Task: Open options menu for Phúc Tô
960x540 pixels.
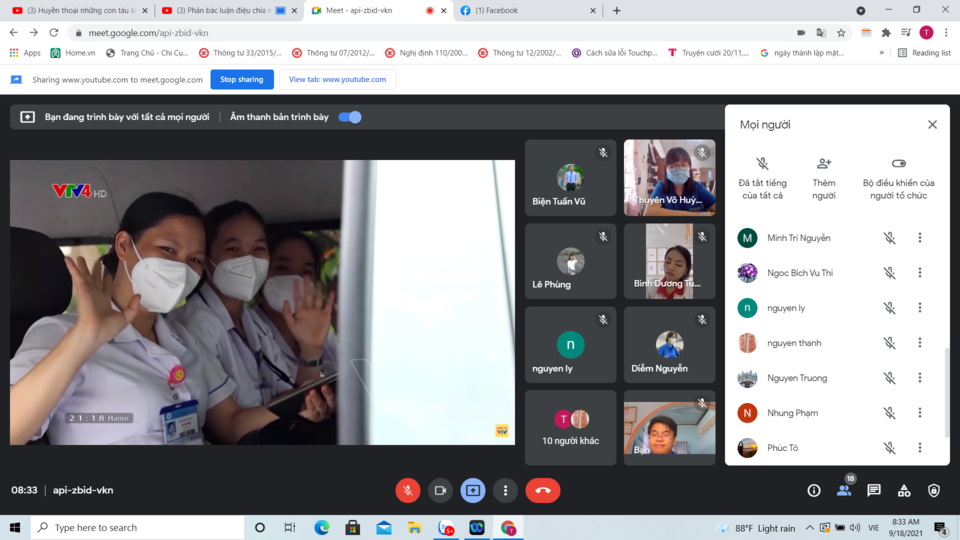Action: tap(920, 448)
